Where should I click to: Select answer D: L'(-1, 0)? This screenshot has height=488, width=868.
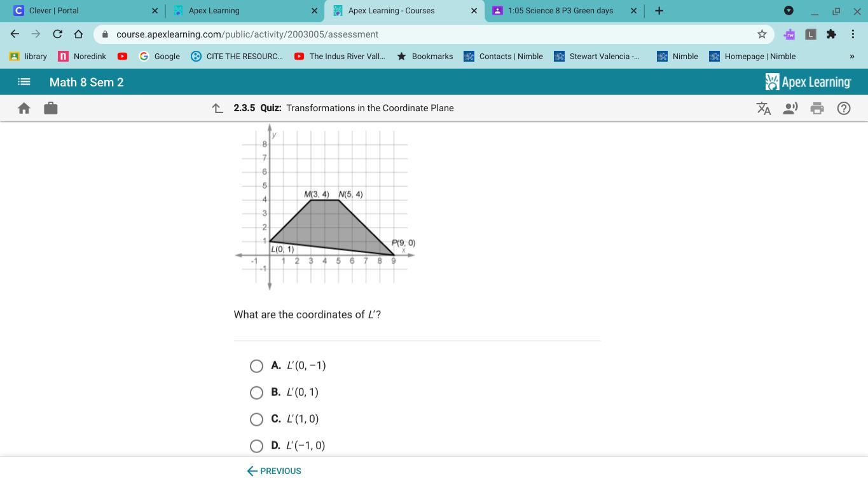pyautogui.click(x=256, y=446)
